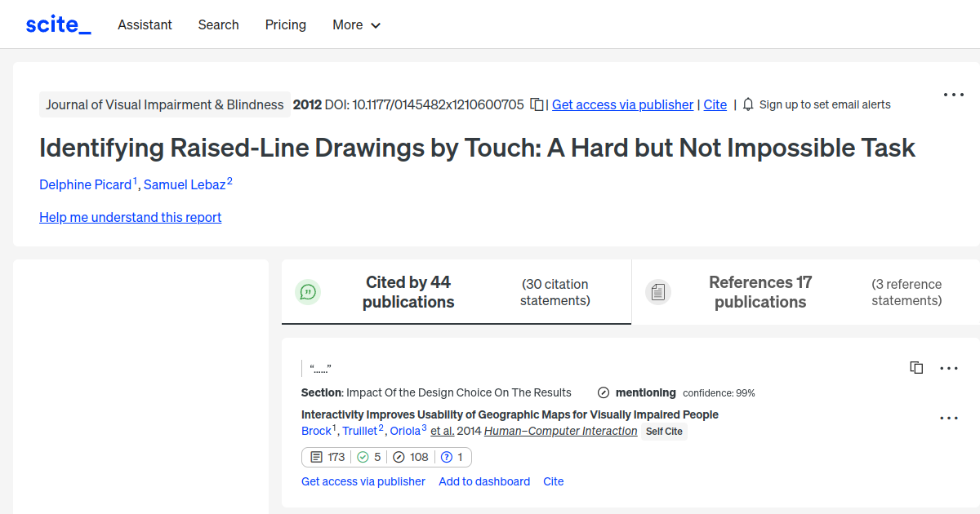
Task: Switch to the References 17 publications tab
Action: [759, 292]
